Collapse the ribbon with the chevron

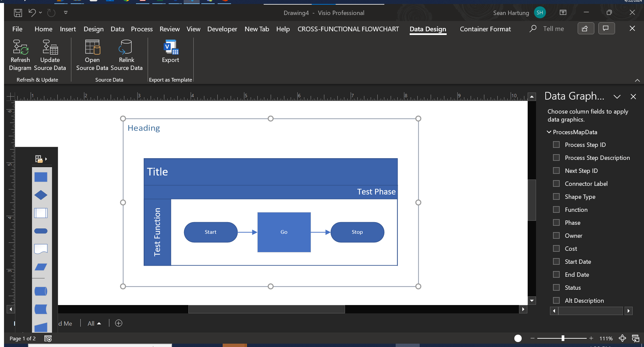coord(637,80)
